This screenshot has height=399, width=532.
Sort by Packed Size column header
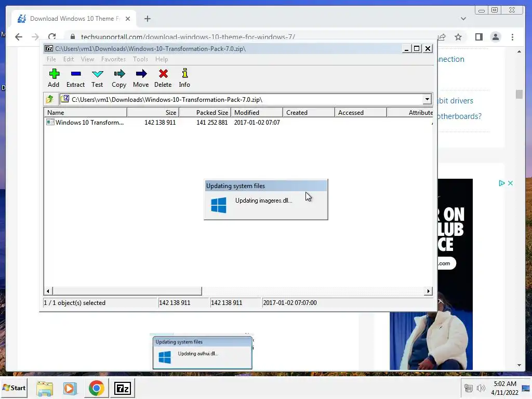coord(205,112)
